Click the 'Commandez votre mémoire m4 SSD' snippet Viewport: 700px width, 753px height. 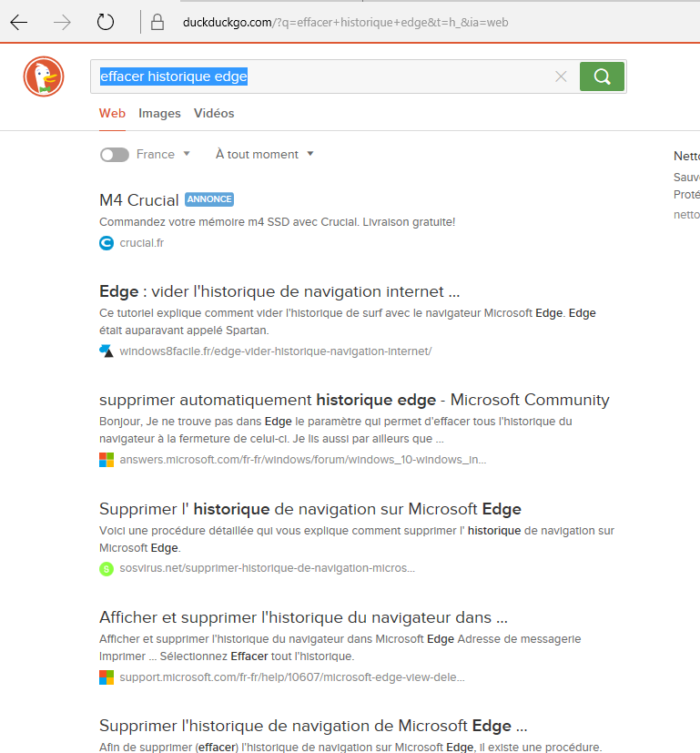click(277, 222)
